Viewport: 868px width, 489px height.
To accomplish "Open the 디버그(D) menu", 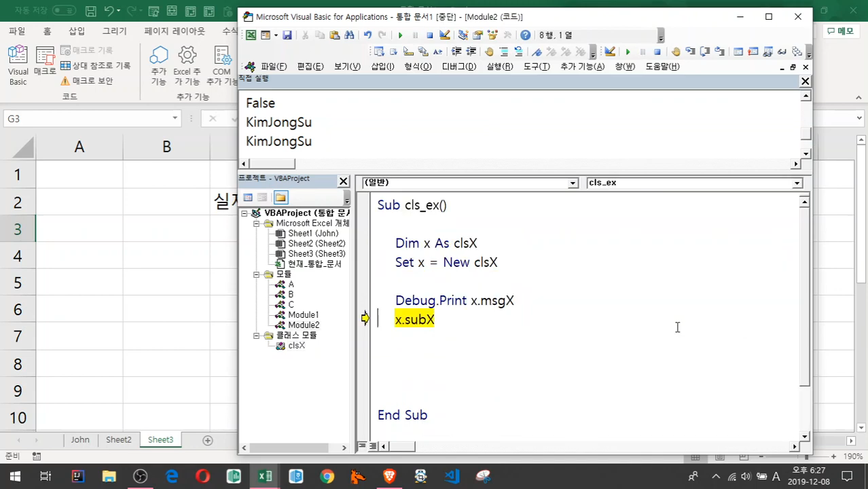I will pos(459,67).
